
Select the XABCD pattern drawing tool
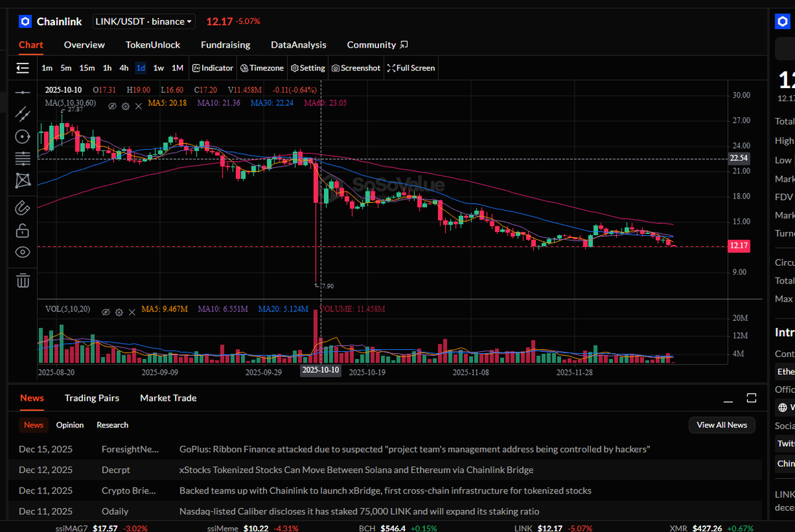(23, 180)
